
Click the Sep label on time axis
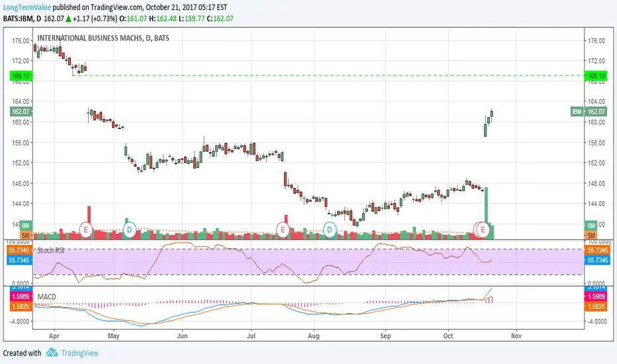(385, 336)
